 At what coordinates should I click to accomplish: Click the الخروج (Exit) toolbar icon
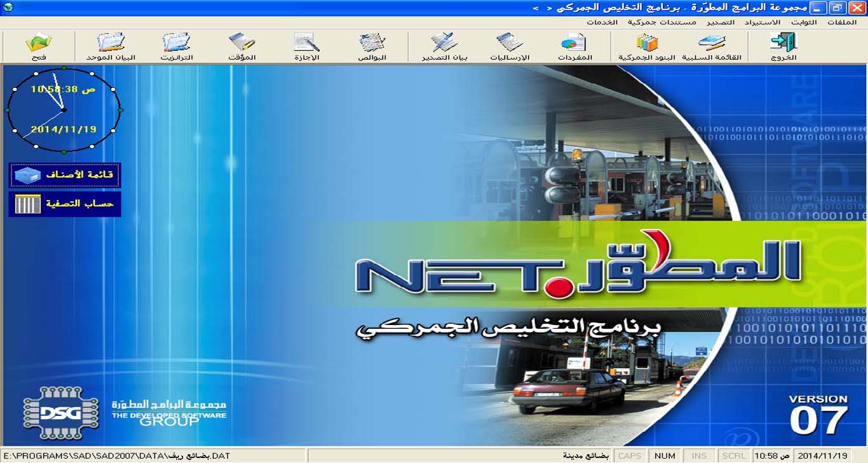[783, 46]
